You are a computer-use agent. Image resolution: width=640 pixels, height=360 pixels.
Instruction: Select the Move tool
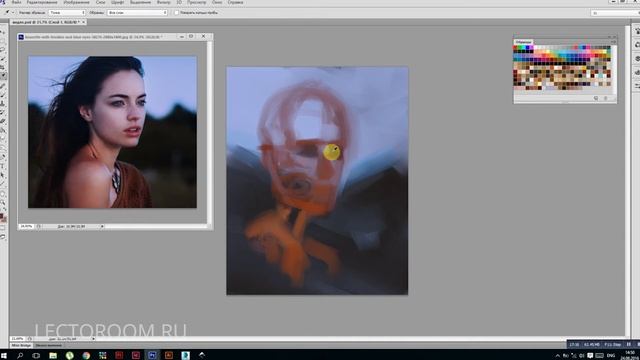click(3, 32)
